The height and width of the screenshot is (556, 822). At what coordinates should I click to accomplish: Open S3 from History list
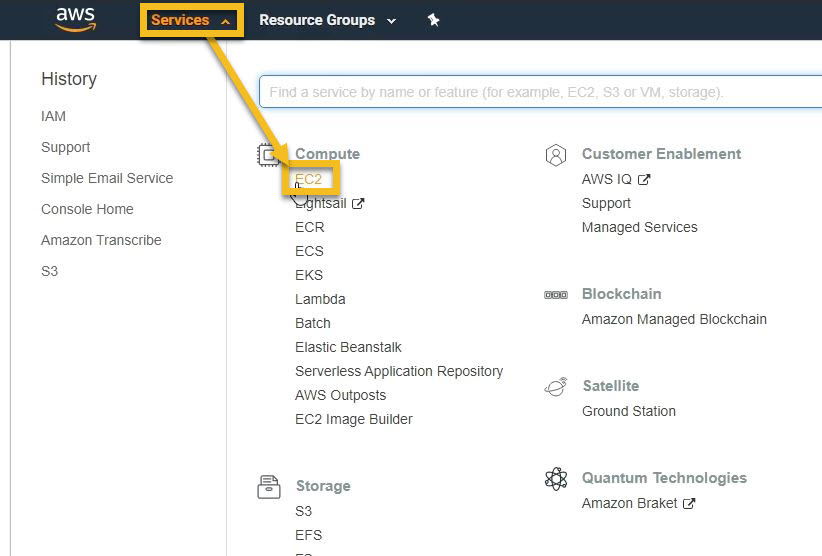(x=49, y=271)
